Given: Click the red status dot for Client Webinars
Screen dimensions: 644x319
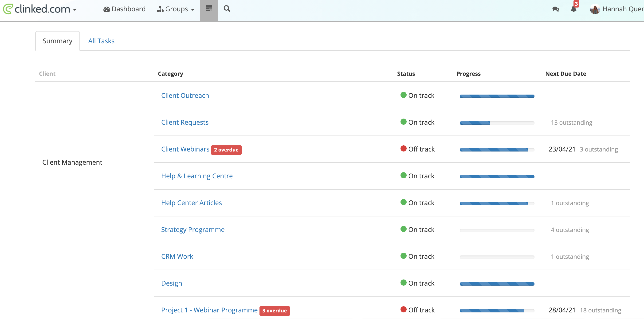Looking at the screenshot, I should pos(403,148).
